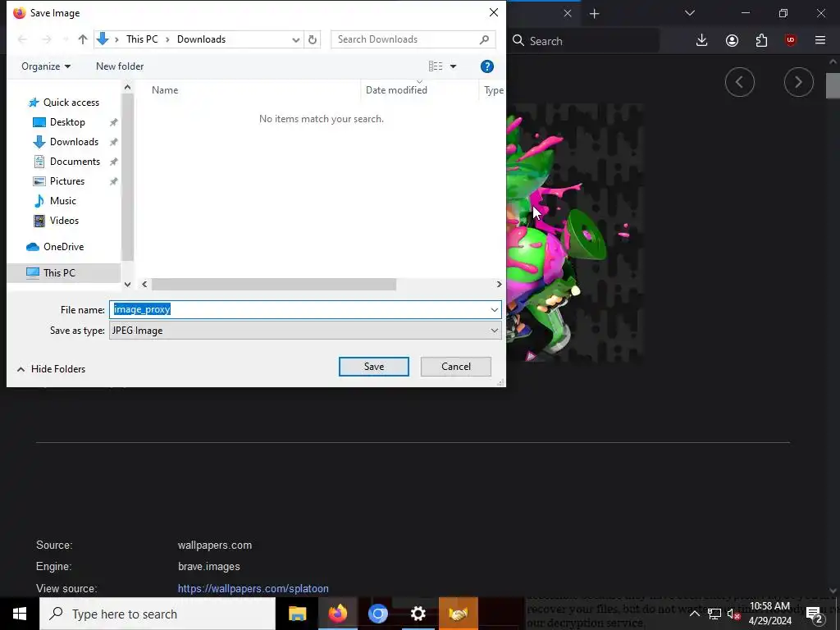Image resolution: width=840 pixels, height=630 pixels.
Task: Click the horizontal scrollbar in file list
Action: (x=273, y=285)
